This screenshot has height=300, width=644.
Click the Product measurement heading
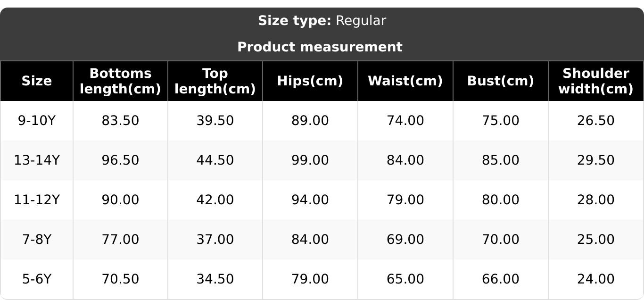(x=320, y=47)
